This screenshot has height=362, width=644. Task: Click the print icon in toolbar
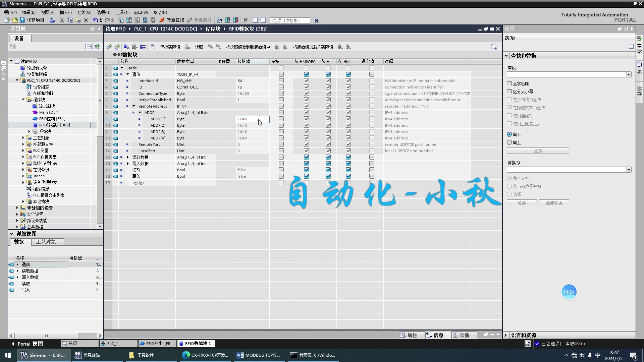[x=52, y=20]
